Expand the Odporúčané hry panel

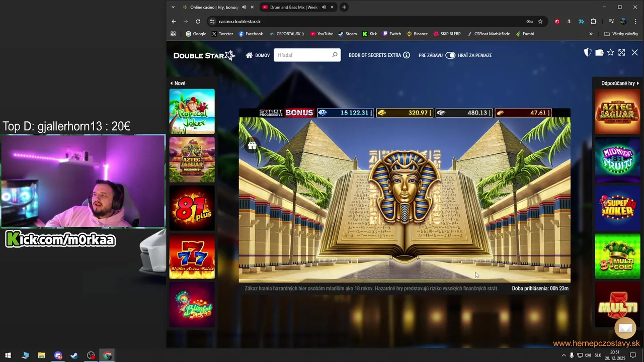[x=620, y=83]
